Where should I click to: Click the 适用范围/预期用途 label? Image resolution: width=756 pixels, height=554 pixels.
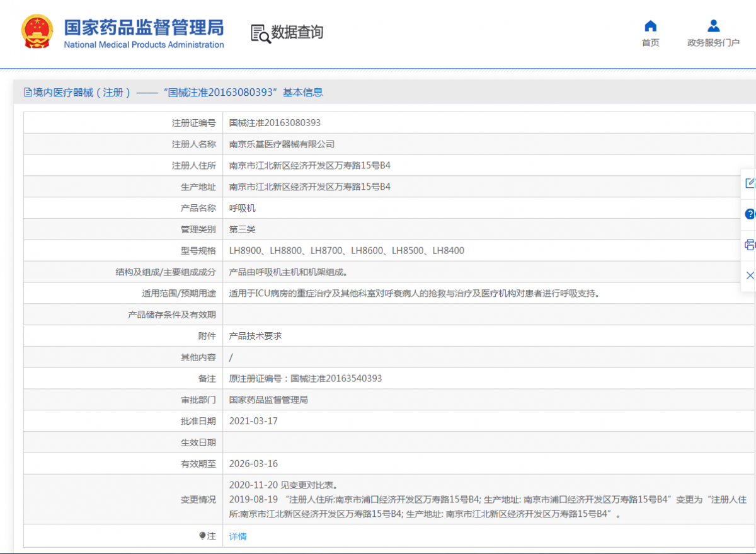point(179,294)
